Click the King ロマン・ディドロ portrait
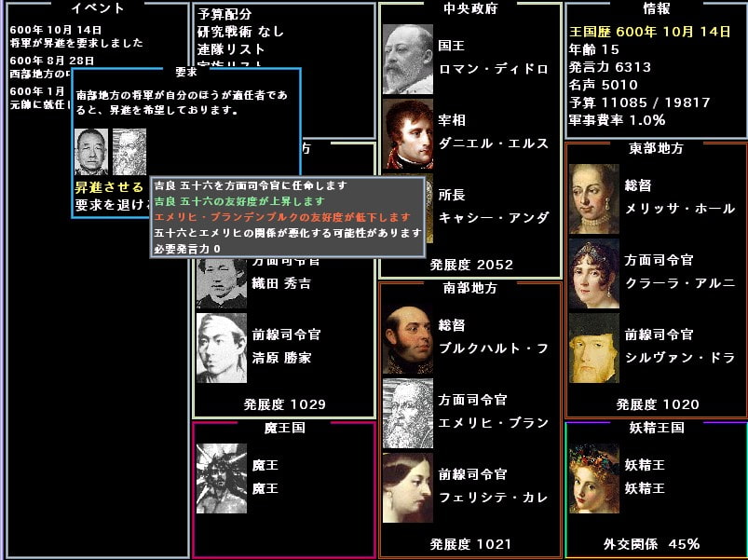 408,58
